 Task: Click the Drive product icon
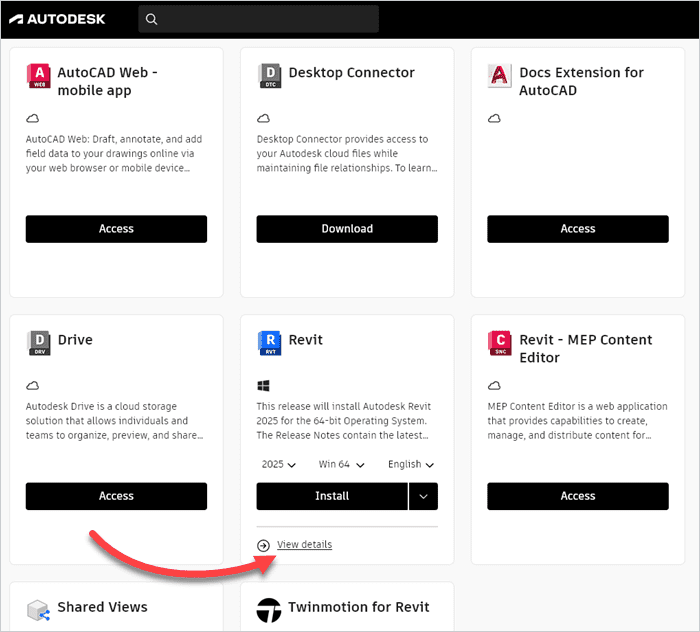click(39, 343)
